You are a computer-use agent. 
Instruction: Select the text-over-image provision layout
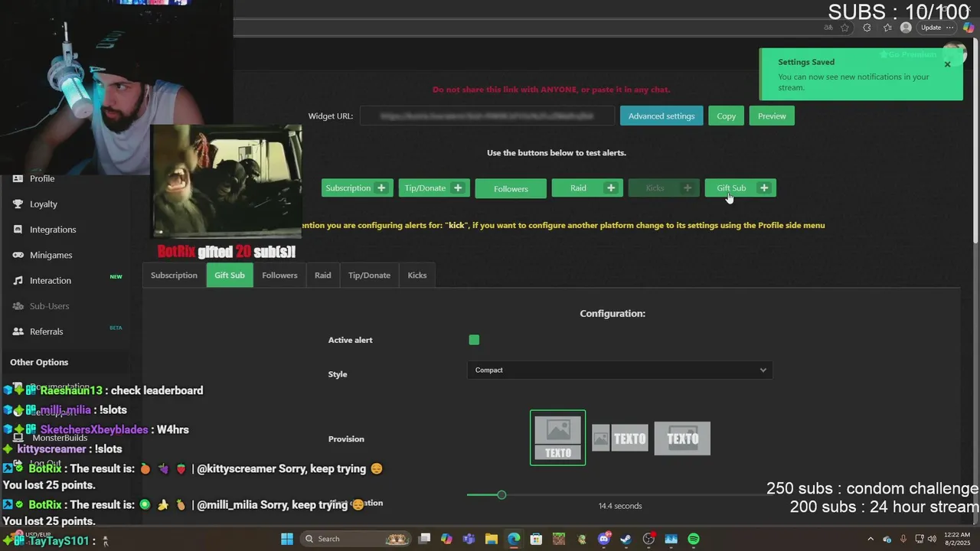682,439
